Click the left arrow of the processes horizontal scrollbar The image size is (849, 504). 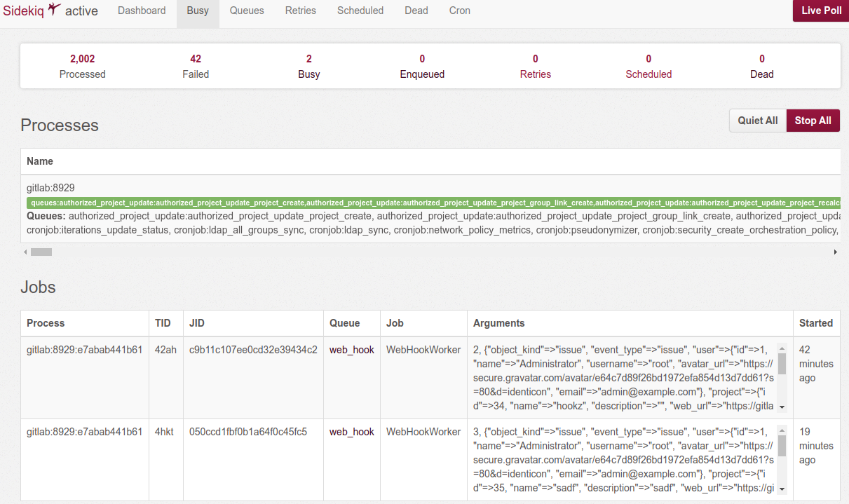pyautogui.click(x=26, y=252)
